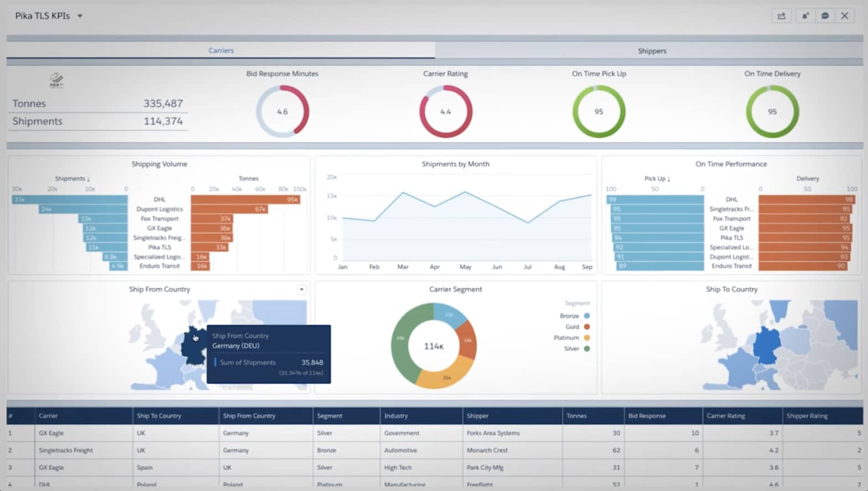Open the Pika TLS KPIs title dropdown
This screenshot has height=491, width=868.
(80, 16)
